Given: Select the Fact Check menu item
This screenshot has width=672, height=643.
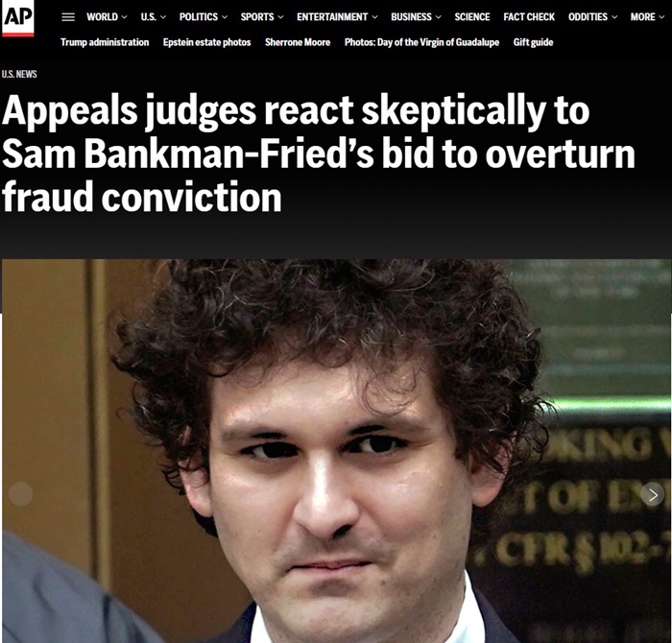Looking at the screenshot, I should (529, 16).
